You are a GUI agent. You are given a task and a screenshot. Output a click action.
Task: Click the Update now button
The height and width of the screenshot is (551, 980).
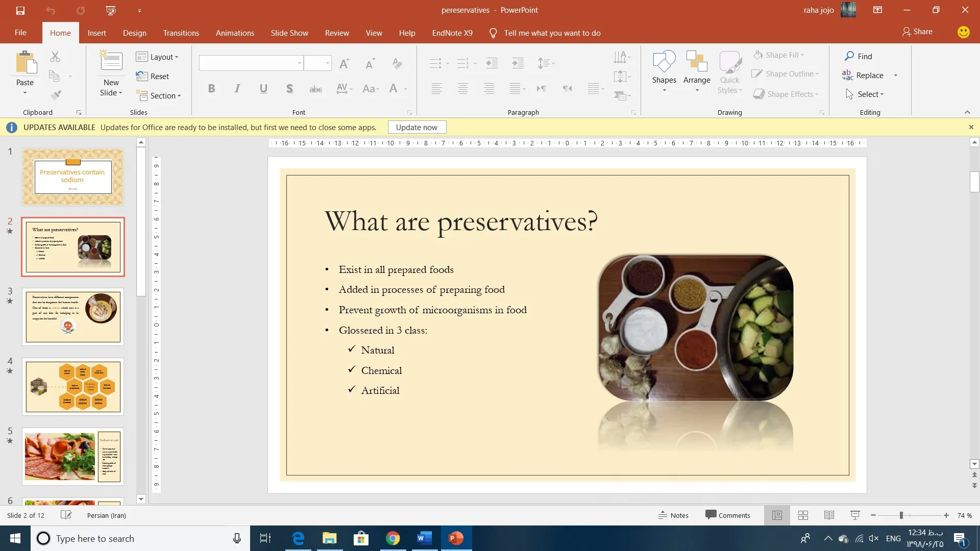click(x=416, y=128)
